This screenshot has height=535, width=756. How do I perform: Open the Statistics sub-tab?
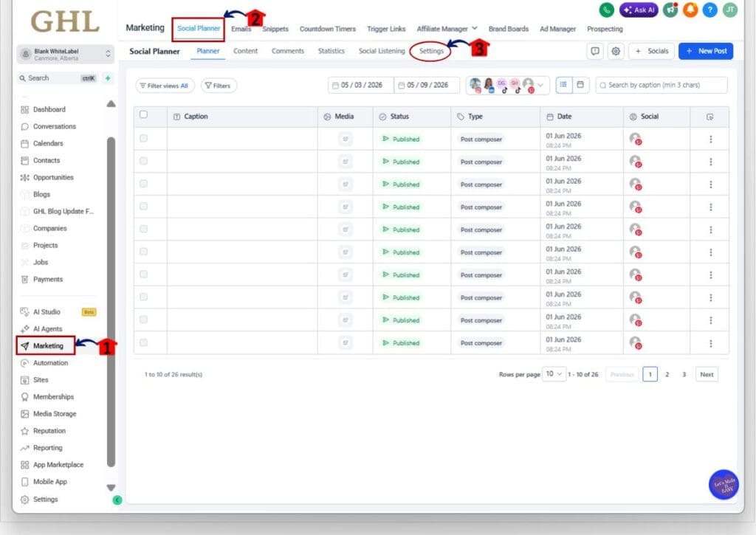click(331, 51)
